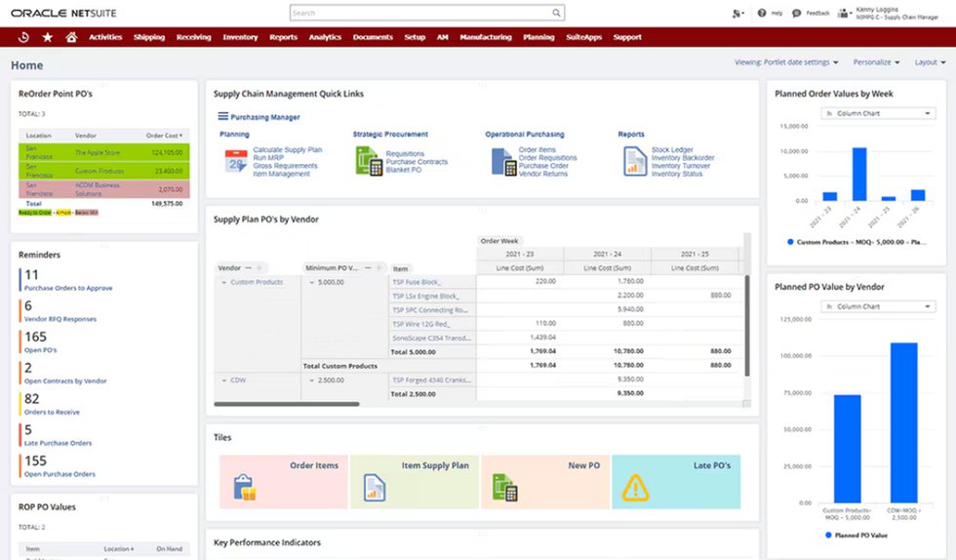
Task: Open the Purchasing Manager hamburger menu
Action: click(223, 116)
